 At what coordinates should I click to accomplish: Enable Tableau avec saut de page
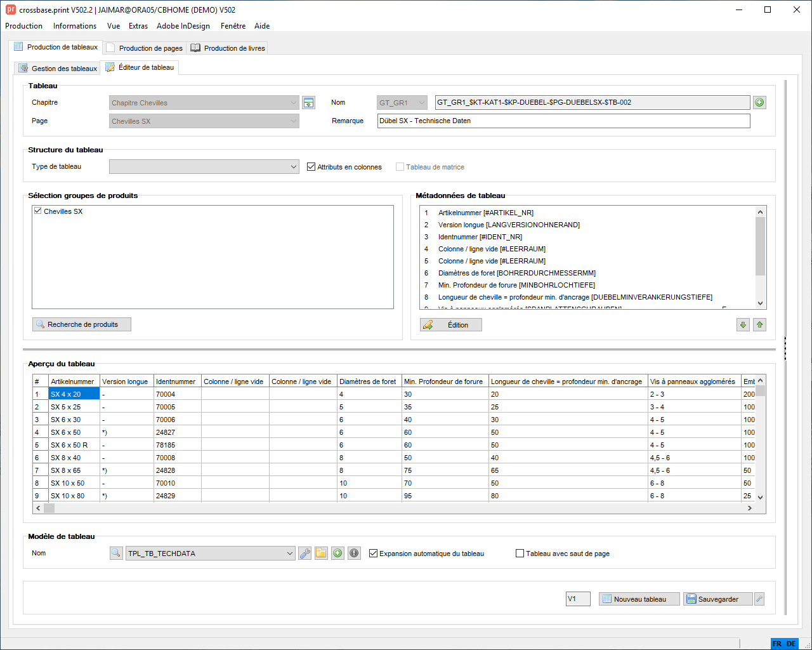(x=520, y=554)
